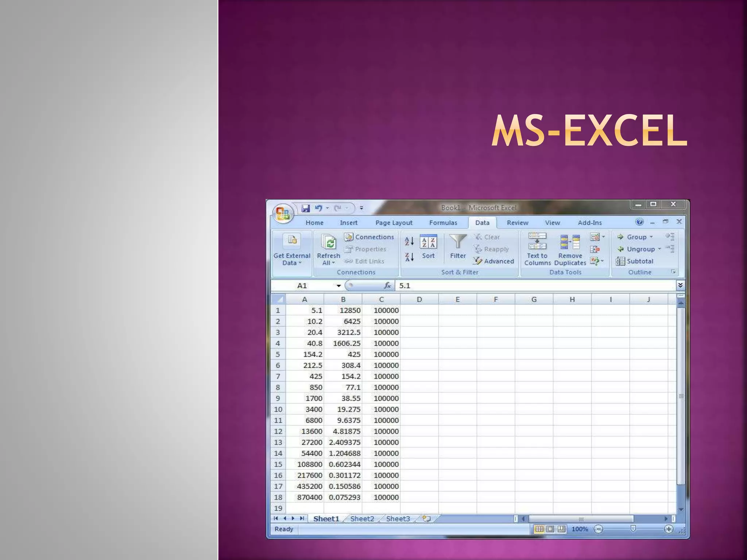Go to last sheet with tab scroll arrow
The height and width of the screenshot is (560, 747).
click(302, 518)
